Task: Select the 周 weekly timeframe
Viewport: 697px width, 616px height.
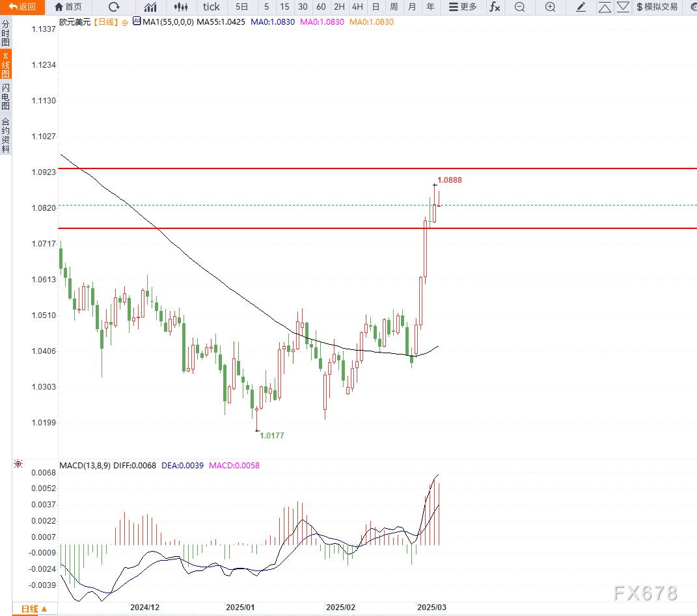Action: (394, 7)
